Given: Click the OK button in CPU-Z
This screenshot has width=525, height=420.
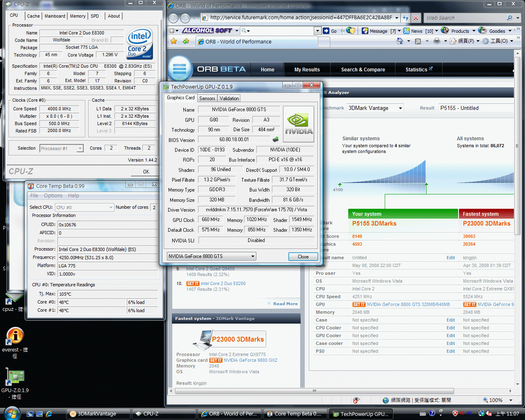Looking at the screenshot, I should point(146,171).
